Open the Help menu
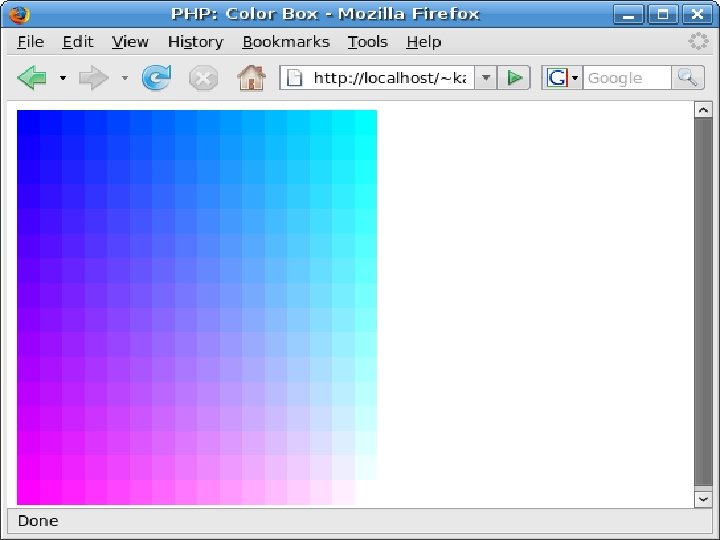Image resolution: width=720 pixels, height=540 pixels. (x=423, y=42)
